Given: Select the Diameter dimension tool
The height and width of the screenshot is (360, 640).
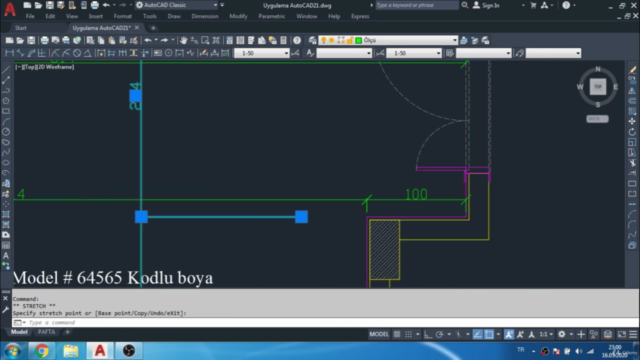Looking at the screenshot, I should click(x=77, y=53).
